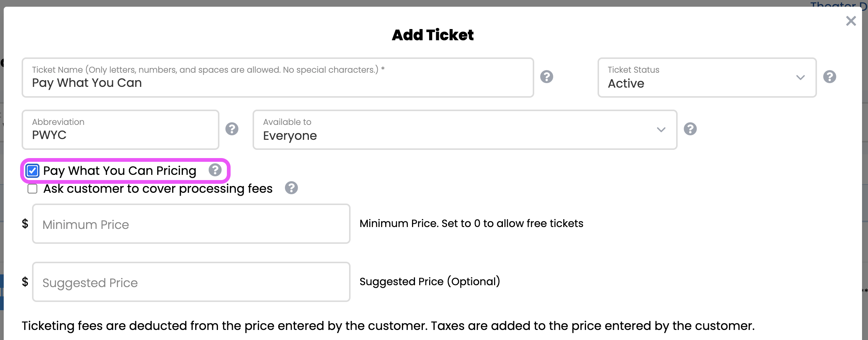Click help icon beside Ticket Name field
The width and height of the screenshot is (868, 340).
547,77
